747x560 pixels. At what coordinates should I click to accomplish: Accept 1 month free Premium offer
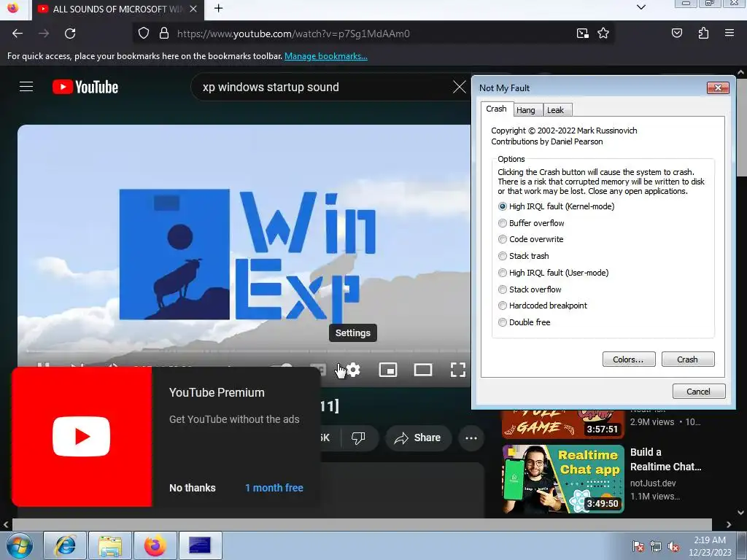point(274,488)
